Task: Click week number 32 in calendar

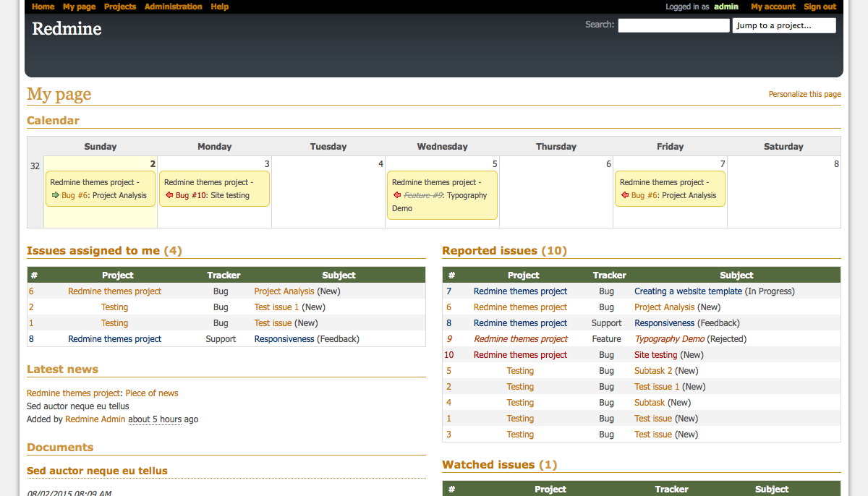Action: (x=35, y=166)
